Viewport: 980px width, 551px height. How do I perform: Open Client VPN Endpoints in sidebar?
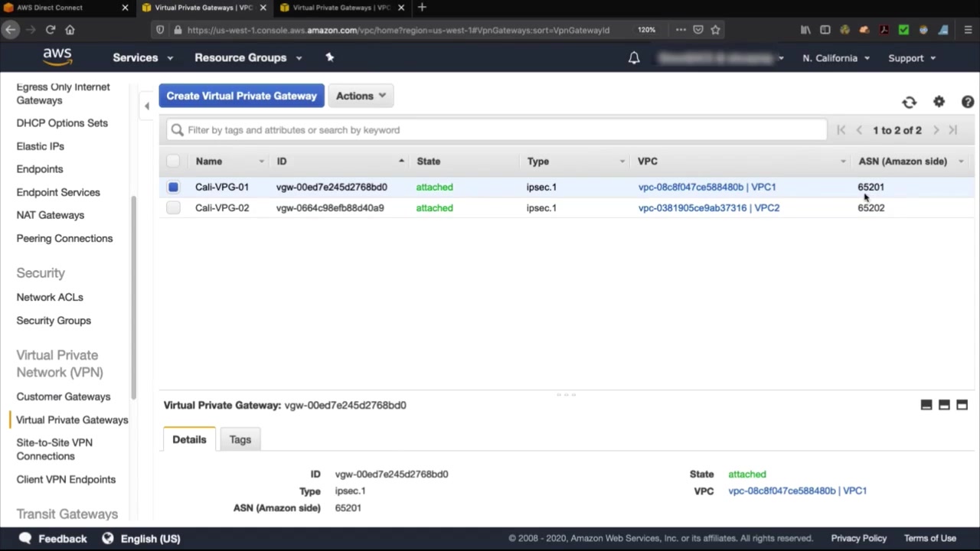tap(66, 479)
